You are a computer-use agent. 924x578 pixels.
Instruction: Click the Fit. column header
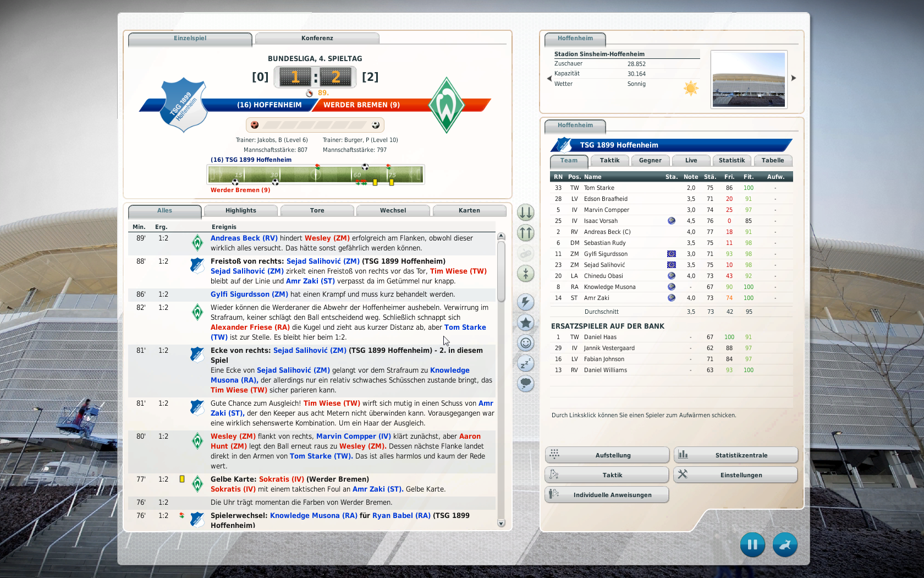click(x=749, y=177)
